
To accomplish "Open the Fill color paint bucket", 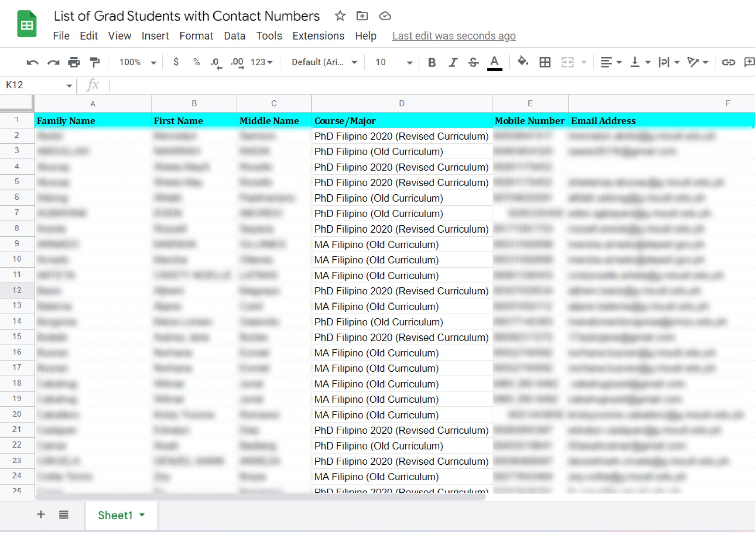I will click(523, 62).
